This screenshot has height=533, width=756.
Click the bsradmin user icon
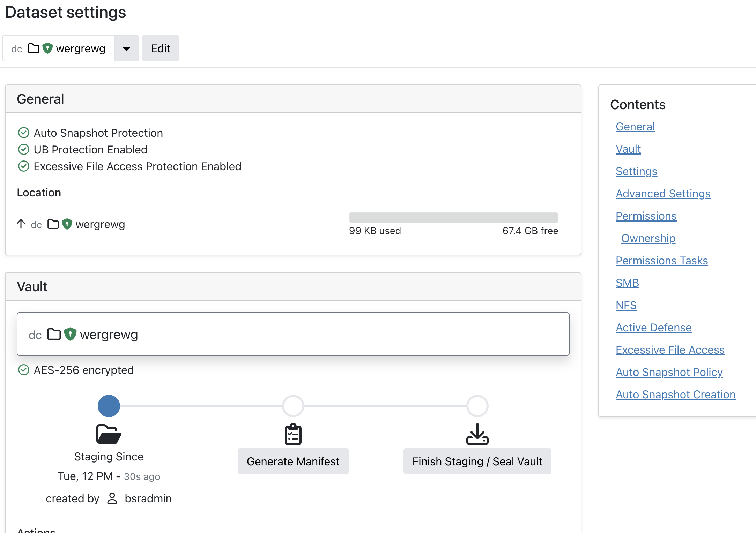pyautogui.click(x=112, y=498)
